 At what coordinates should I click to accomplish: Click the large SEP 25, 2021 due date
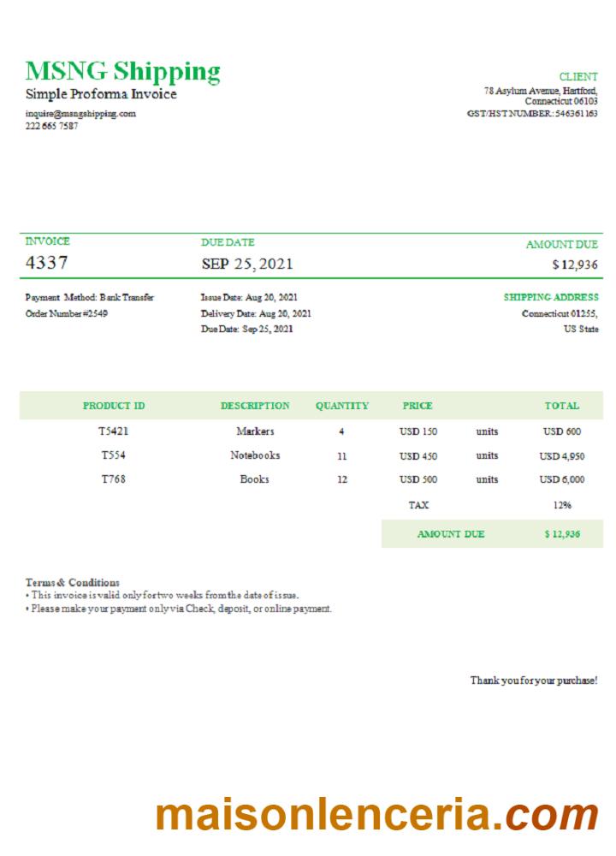coord(246,264)
